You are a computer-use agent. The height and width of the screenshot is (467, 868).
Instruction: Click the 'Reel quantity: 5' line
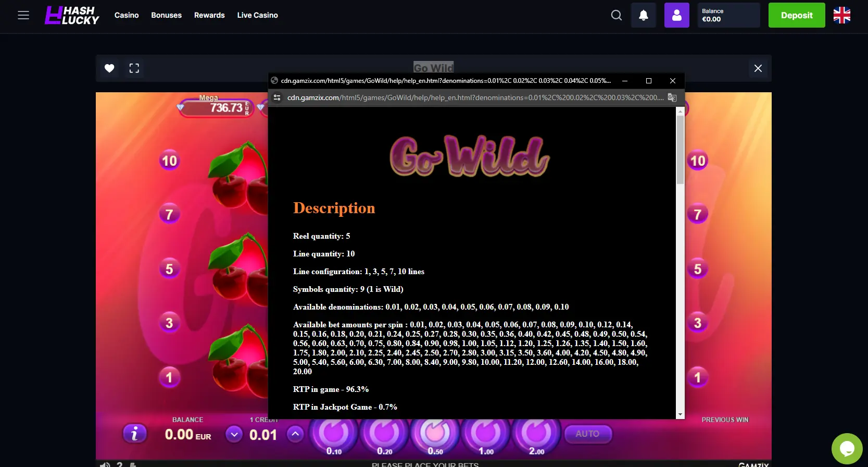[322, 236]
